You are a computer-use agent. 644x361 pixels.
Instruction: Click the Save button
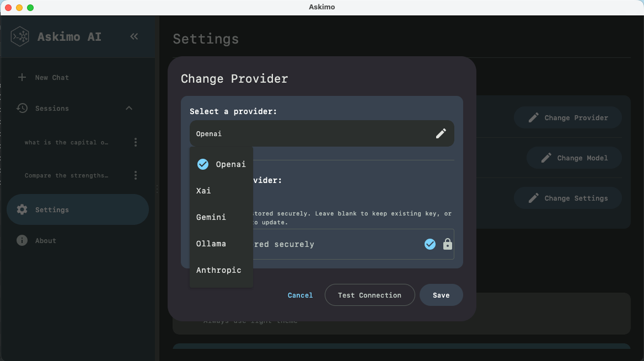click(x=441, y=295)
